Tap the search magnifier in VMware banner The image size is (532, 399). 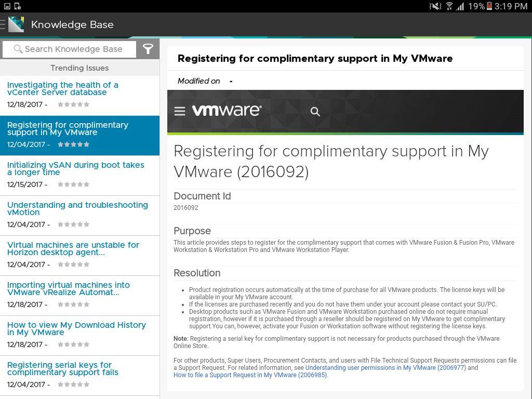pos(315,111)
